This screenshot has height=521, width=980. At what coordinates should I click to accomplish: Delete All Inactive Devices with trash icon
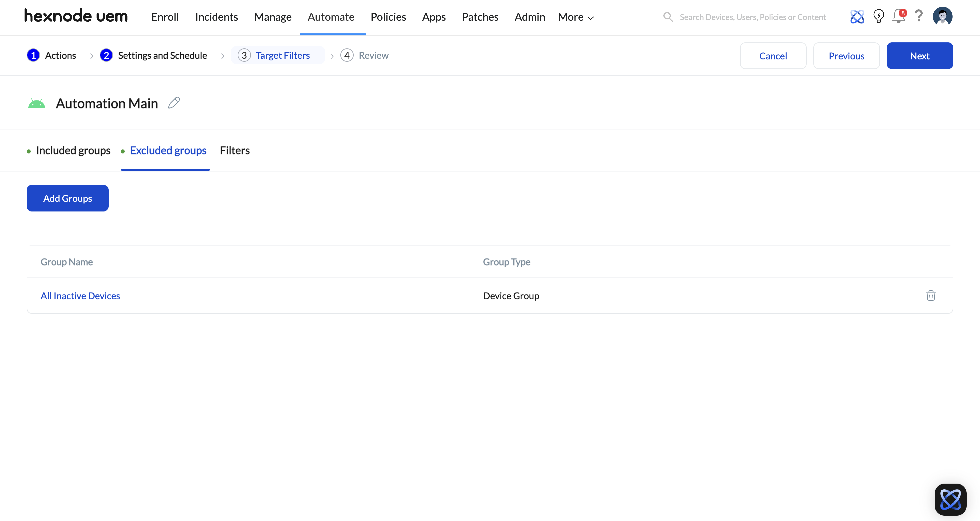coord(931,295)
